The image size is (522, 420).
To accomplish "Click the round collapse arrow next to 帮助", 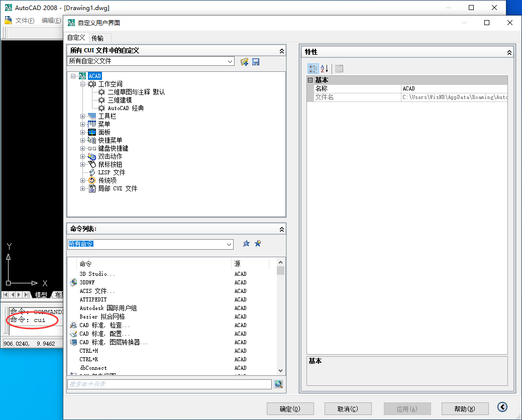I will pos(502,407).
